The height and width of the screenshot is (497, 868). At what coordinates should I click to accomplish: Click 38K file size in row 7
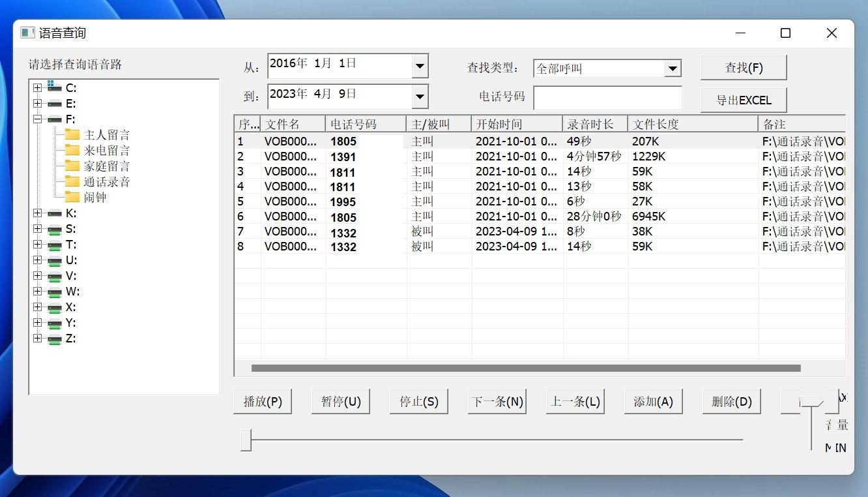point(642,232)
